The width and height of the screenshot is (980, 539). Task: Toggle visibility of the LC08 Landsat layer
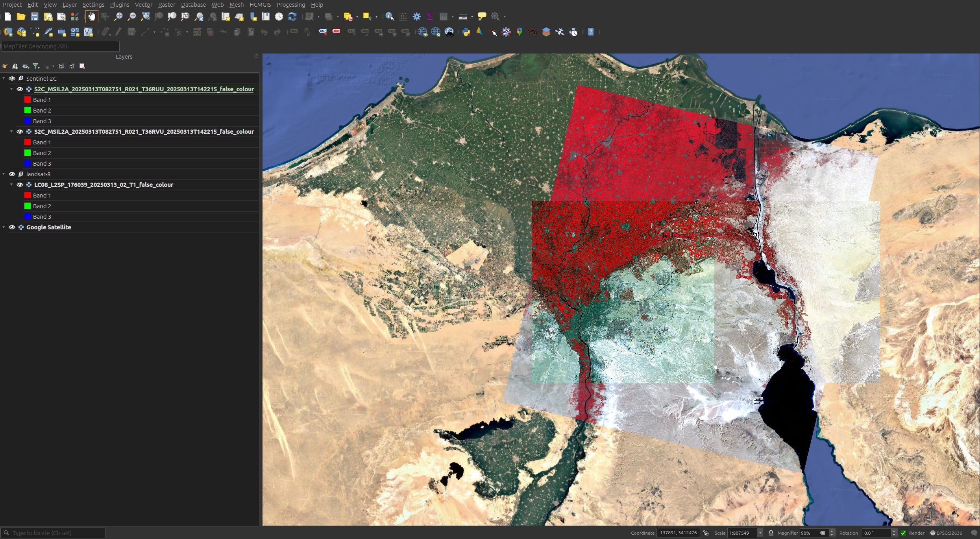[20, 185]
